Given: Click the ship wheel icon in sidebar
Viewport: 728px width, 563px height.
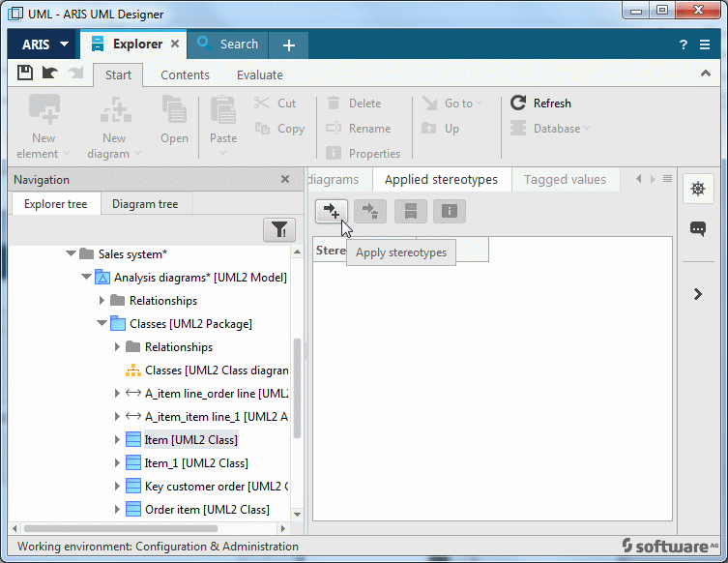Looking at the screenshot, I should click(698, 189).
